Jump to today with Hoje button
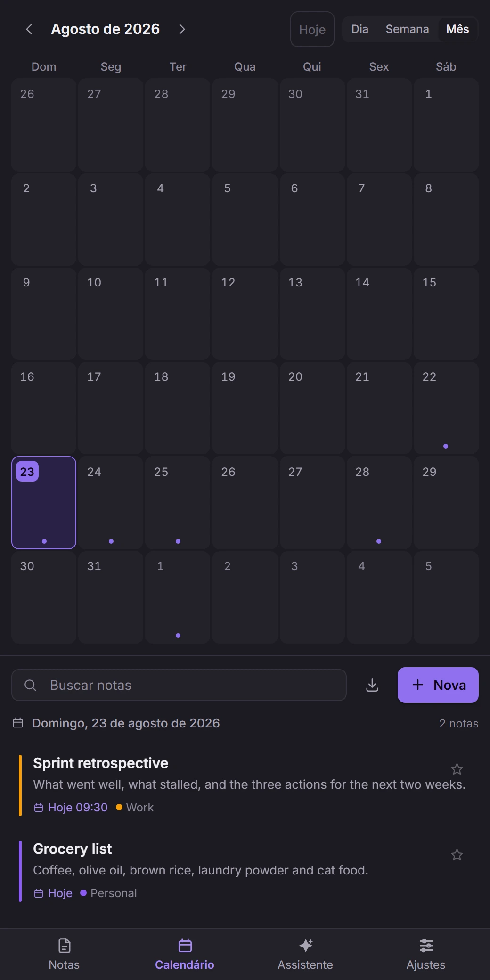This screenshot has width=490, height=980. point(312,29)
